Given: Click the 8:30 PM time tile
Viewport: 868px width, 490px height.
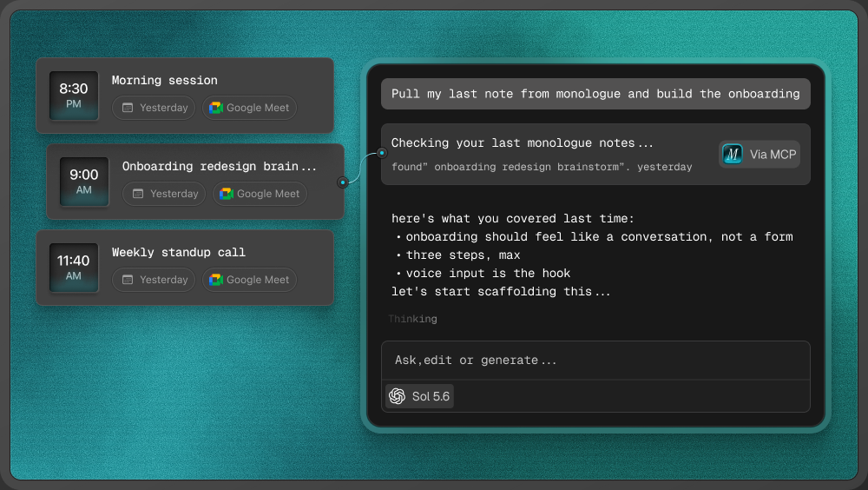Looking at the screenshot, I should 74,96.
